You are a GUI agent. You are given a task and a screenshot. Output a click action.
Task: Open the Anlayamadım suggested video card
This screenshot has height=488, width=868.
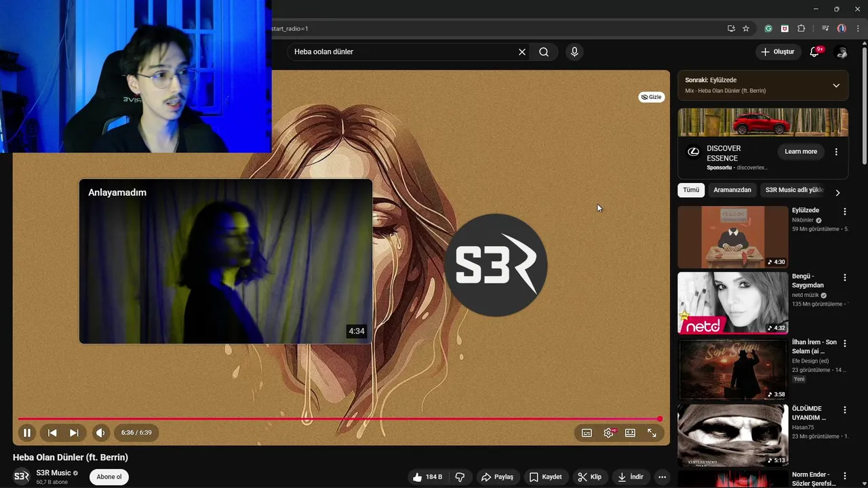coord(226,262)
